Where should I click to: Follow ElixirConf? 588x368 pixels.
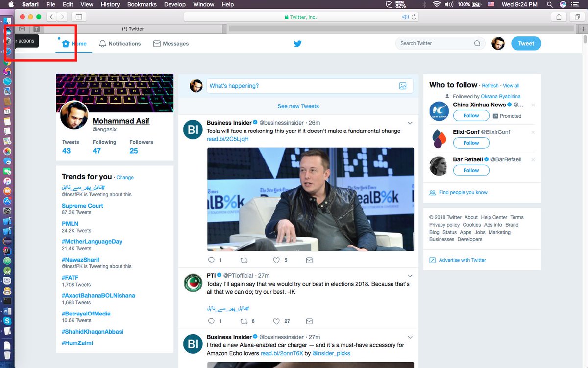coord(471,143)
